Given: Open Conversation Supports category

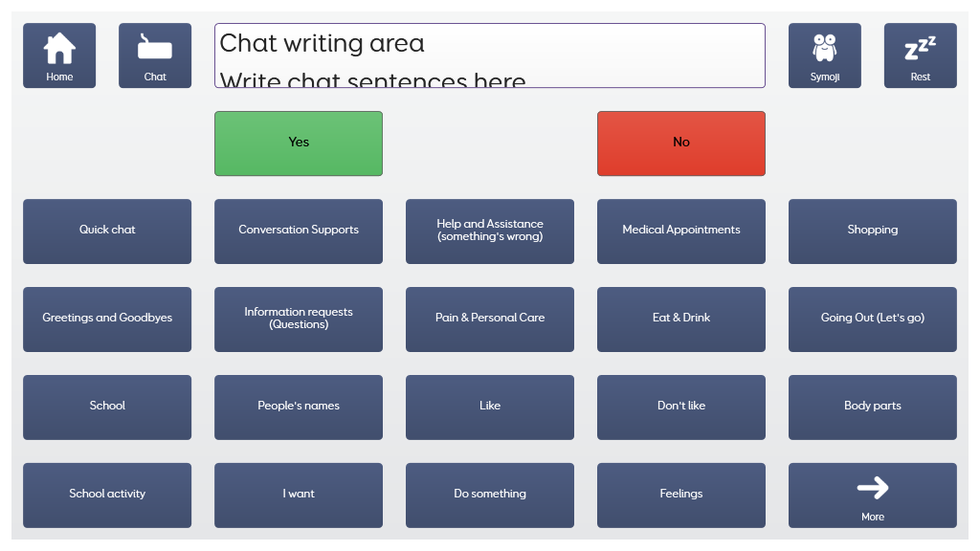Looking at the screenshot, I should [299, 231].
